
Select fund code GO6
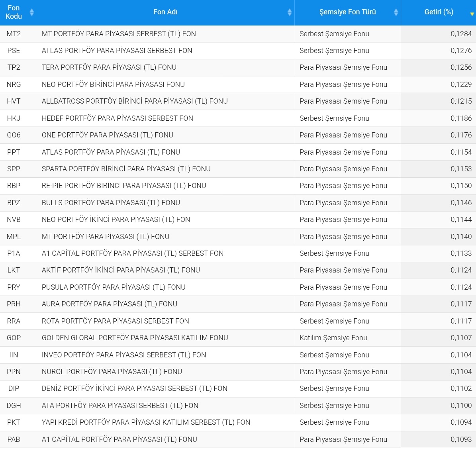click(14, 135)
